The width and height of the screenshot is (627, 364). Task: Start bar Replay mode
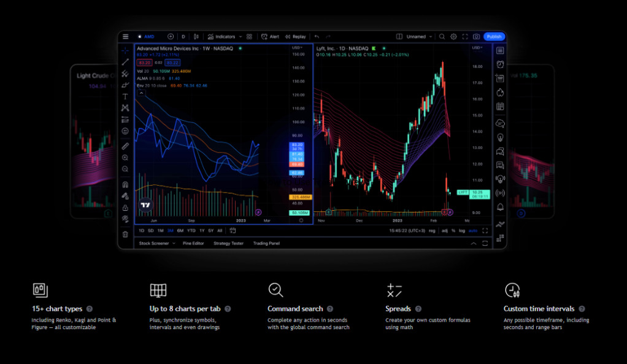click(296, 37)
